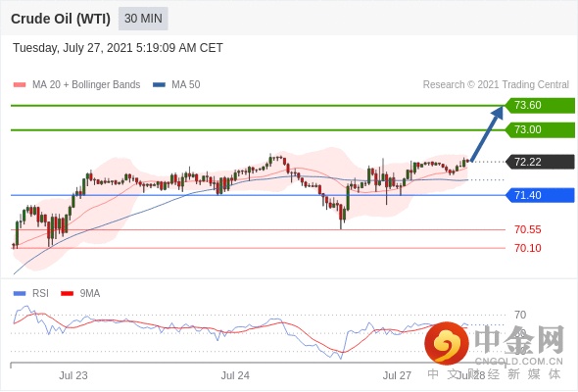Screen dimensions: 578x392
Task: Click the 70.55 support level label
Action: pos(528,229)
